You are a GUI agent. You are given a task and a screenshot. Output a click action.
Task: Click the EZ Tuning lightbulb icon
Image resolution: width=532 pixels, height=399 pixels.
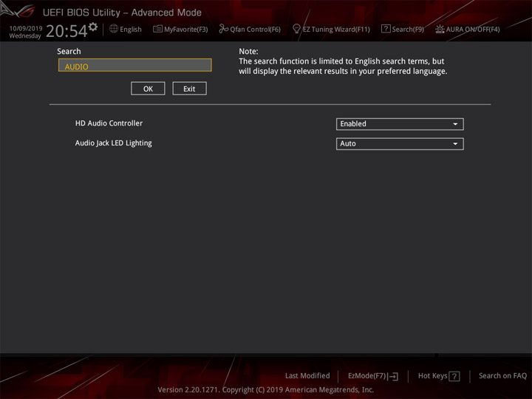pos(296,29)
